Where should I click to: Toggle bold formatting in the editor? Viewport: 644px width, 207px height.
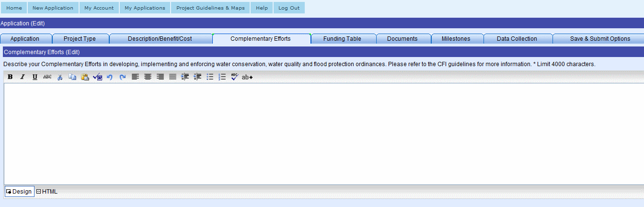[10, 77]
